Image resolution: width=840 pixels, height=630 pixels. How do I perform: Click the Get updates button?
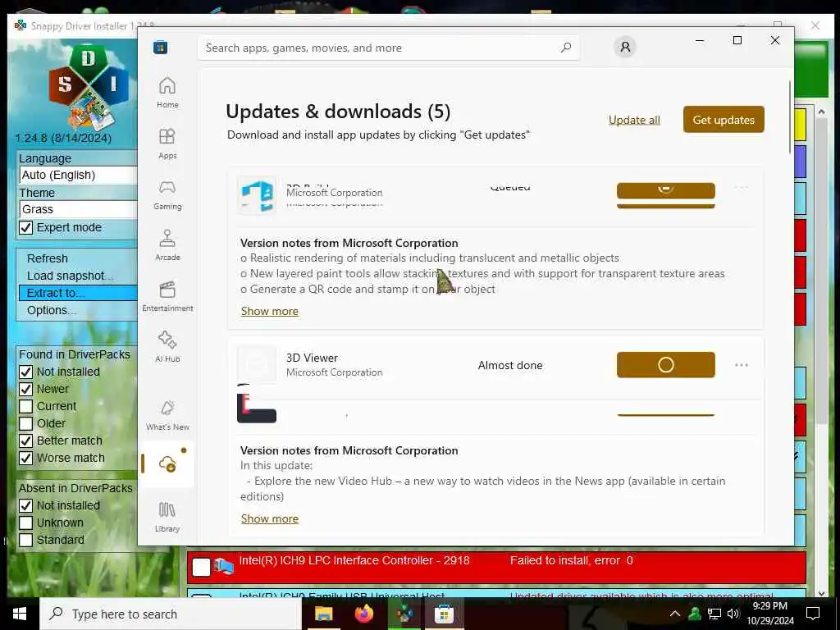click(x=724, y=120)
